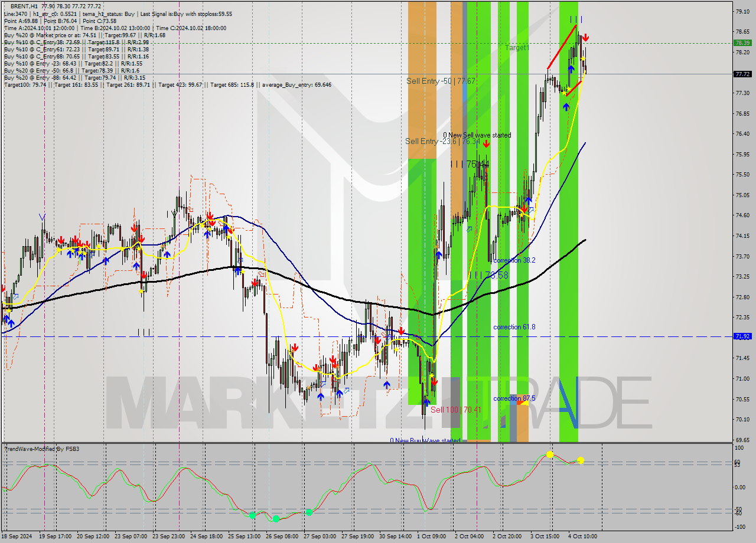Click the red 'Sell 100 | 70.41' label

(x=455, y=410)
